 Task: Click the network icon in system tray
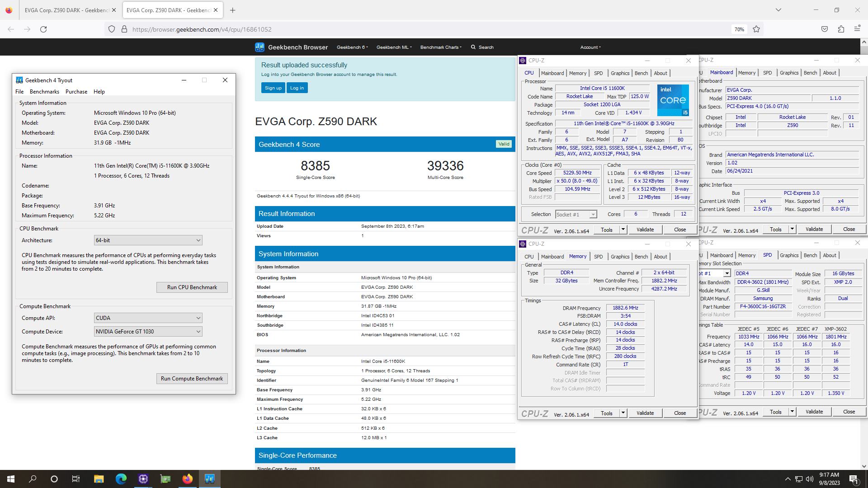[x=798, y=479]
